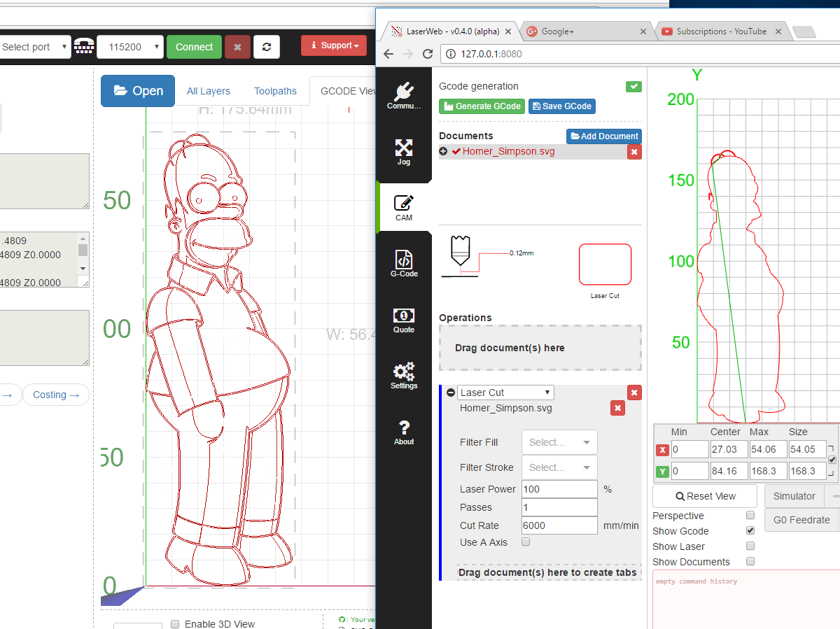Click the Costing arrow button

[56, 395]
